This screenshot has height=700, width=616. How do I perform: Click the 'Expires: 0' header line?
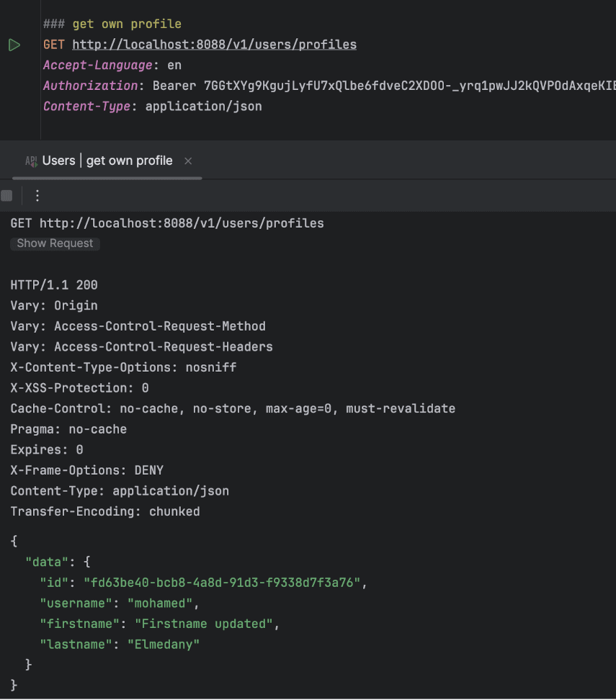click(47, 449)
